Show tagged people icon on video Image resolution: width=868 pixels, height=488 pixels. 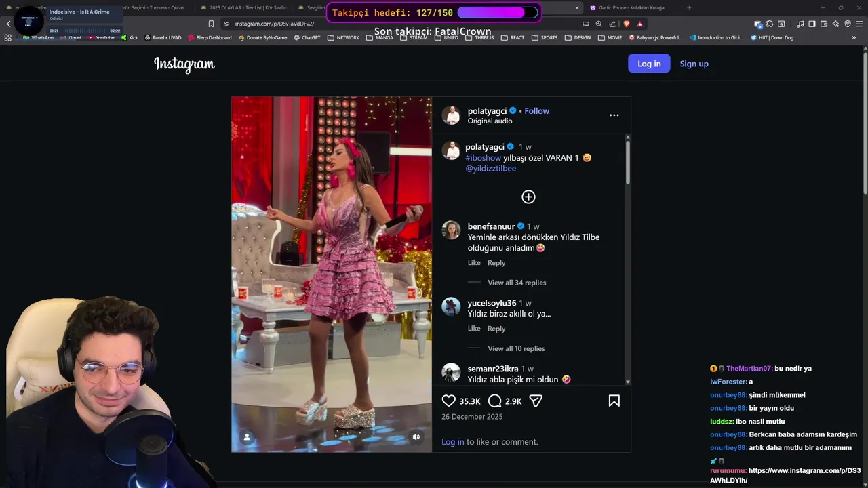(247, 437)
